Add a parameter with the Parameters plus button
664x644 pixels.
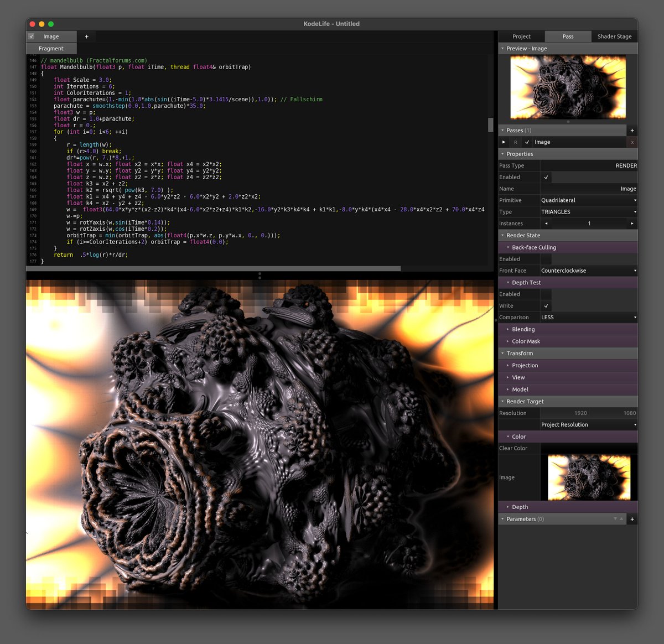[x=632, y=519]
